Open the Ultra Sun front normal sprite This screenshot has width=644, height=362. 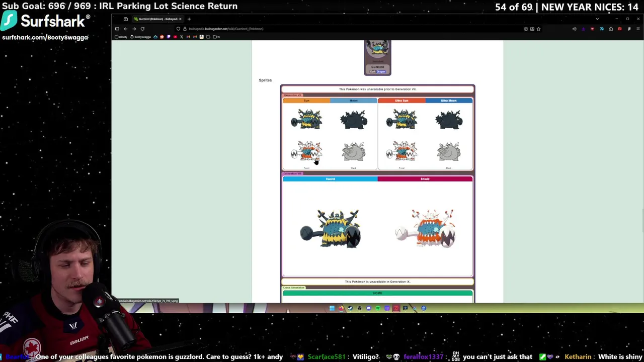(401, 120)
